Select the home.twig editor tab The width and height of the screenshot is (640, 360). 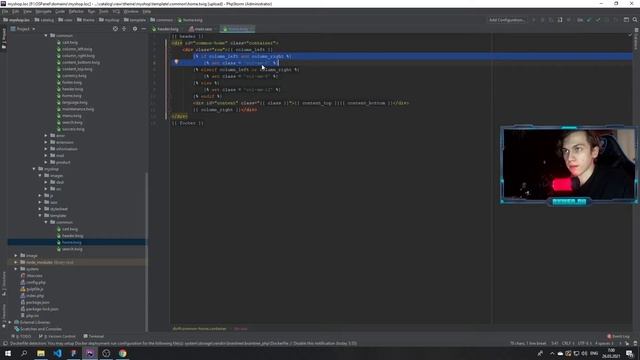pos(238,29)
